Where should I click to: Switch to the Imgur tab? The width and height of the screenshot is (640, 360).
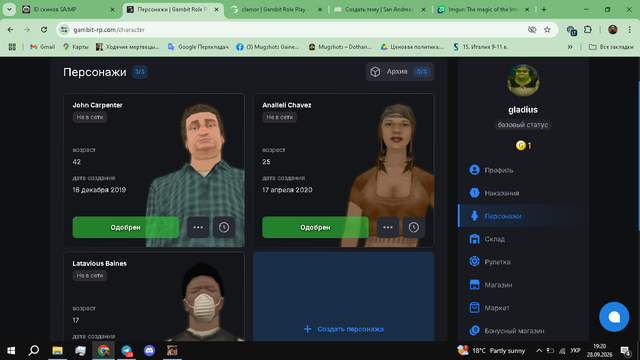[483, 9]
